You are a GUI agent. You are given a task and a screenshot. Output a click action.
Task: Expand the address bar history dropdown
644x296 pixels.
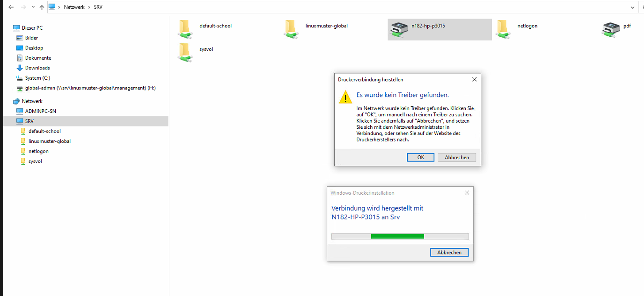632,7
